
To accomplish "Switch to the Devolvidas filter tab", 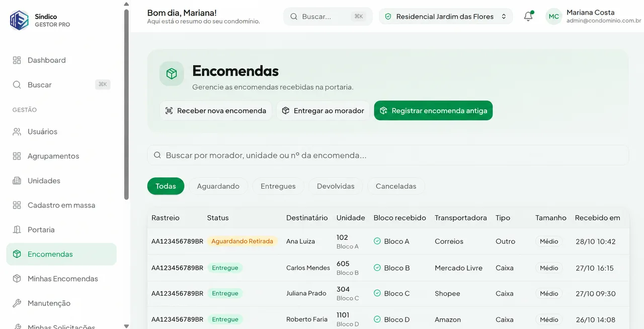I will (336, 186).
